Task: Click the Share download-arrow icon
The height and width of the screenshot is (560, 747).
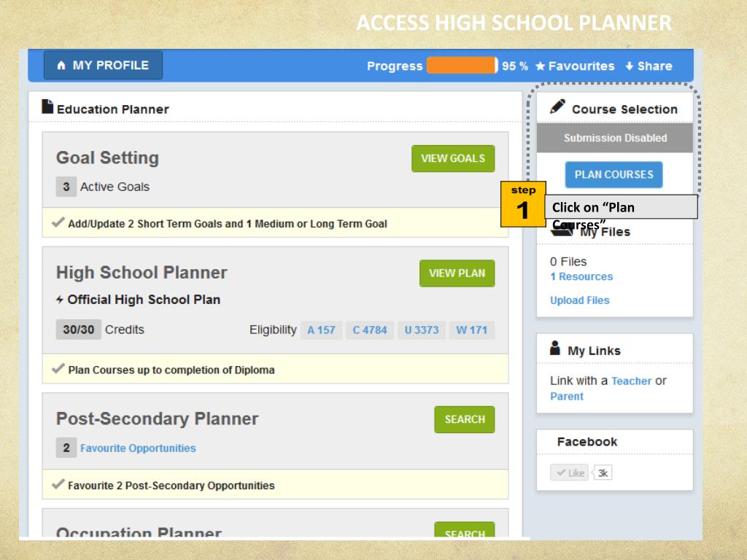Action: 630,66
